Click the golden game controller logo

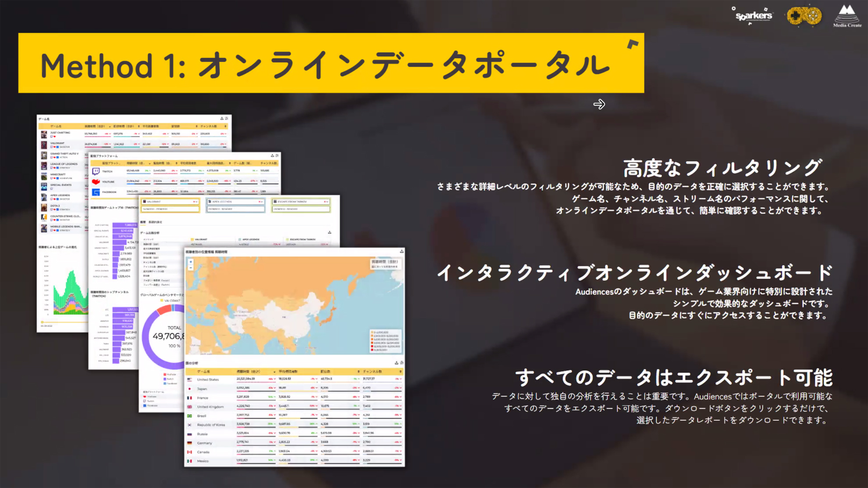click(804, 17)
